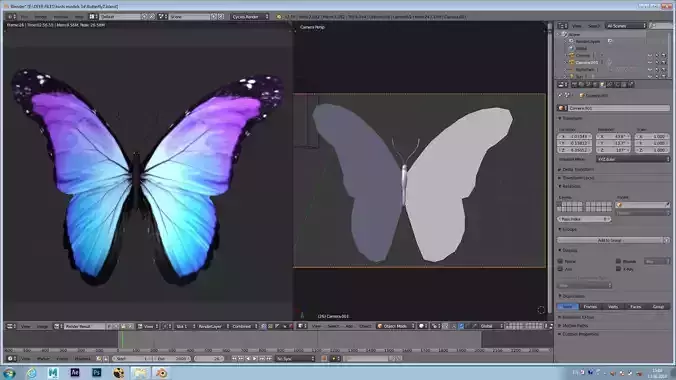Jump to the timeline end frame
The width and height of the screenshot is (676, 380).
(269, 358)
